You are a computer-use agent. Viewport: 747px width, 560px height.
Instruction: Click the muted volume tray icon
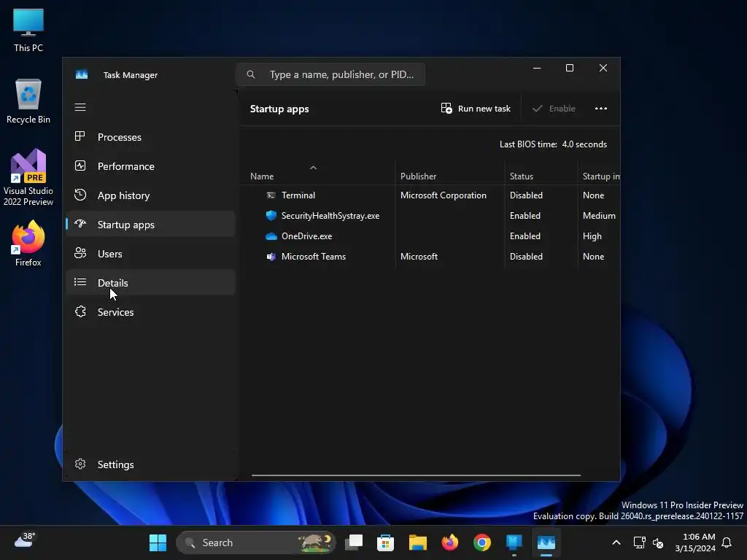[x=658, y=542]
